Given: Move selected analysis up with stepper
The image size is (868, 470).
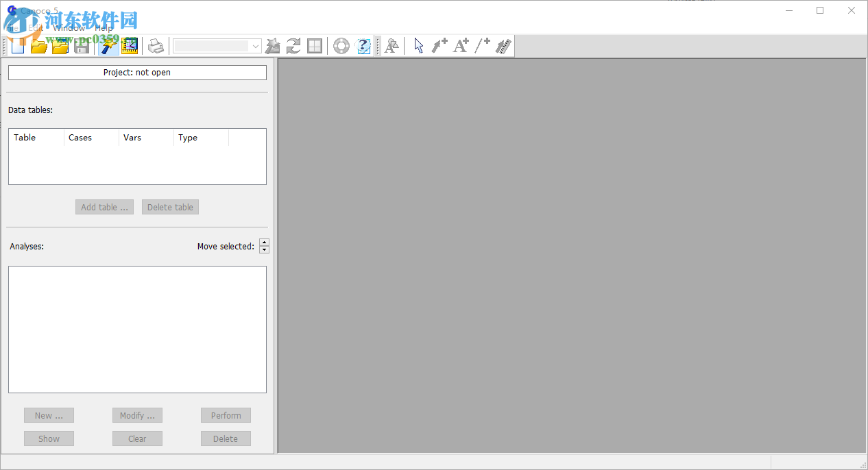Looking at the screenshot, I should pos(265,243).
